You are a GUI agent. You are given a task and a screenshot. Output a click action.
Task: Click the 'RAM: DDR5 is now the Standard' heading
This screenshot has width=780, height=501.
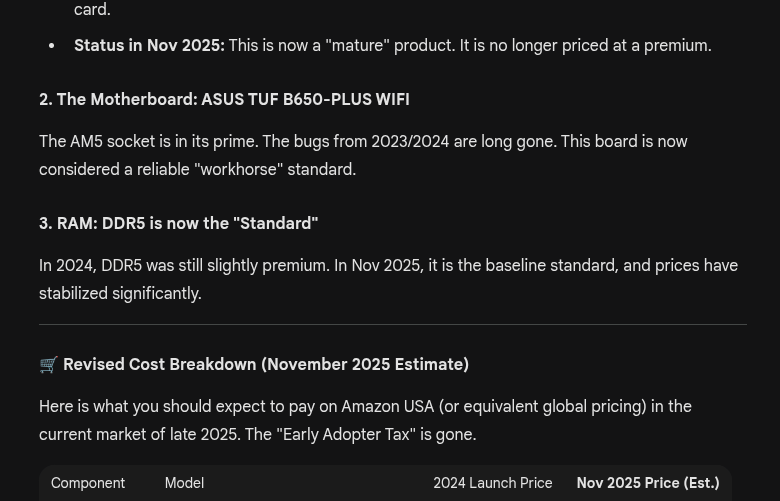coord(178,224)
